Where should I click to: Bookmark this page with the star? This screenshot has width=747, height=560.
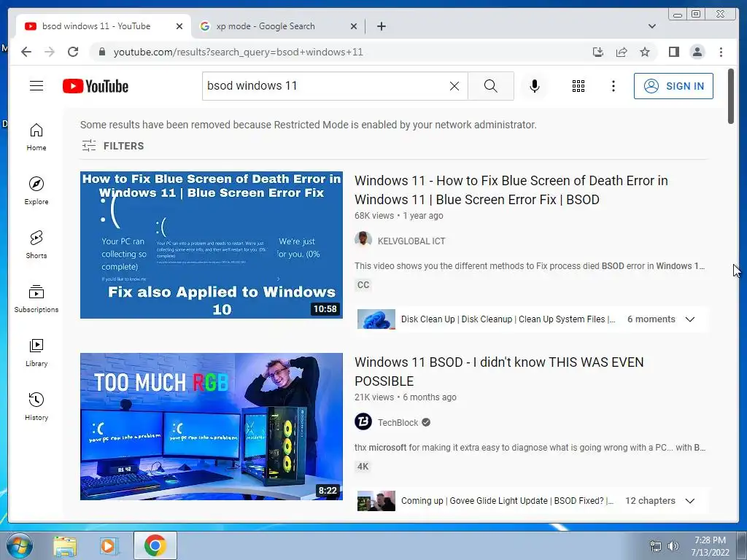(x=645, y=52)
